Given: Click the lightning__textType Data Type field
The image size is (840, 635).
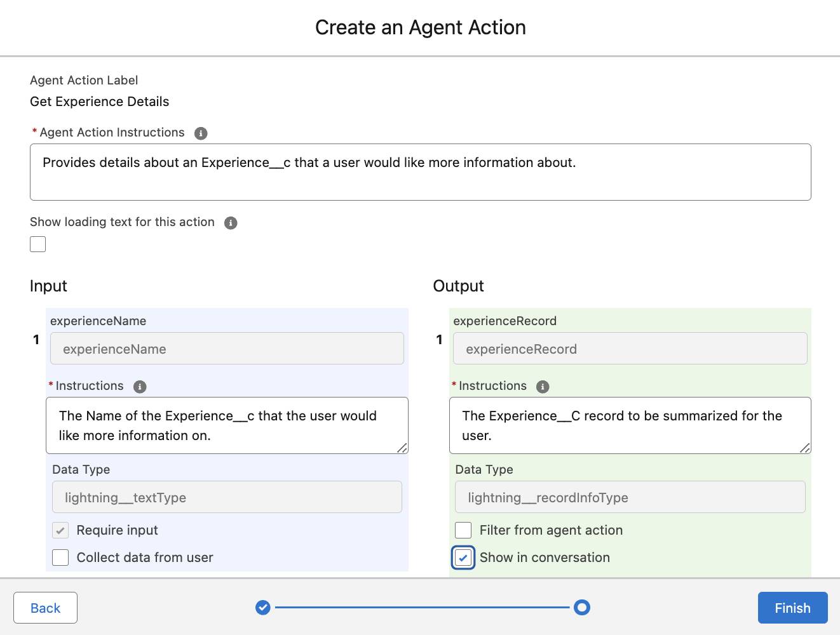Looking at the screenshot, I should tap(227, 497).
